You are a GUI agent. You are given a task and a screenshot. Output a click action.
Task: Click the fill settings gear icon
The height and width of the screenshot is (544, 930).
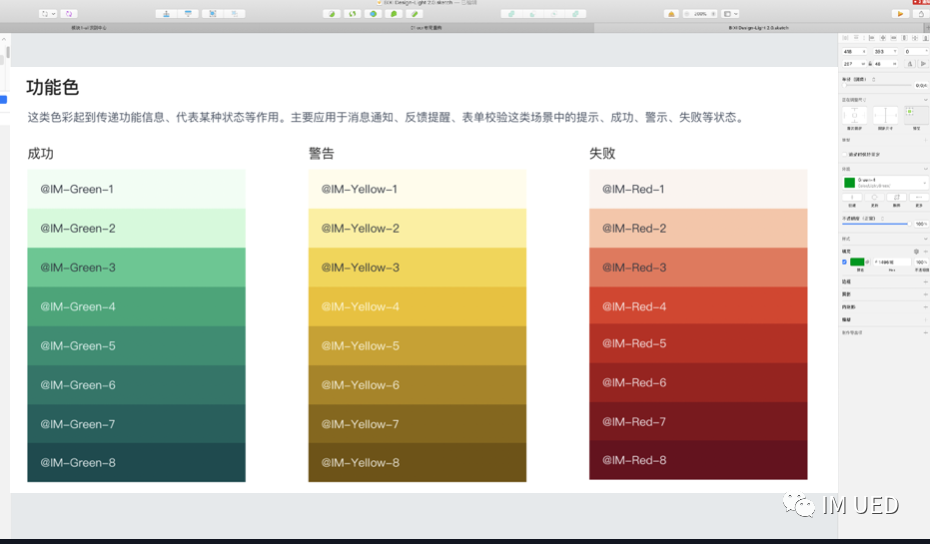[916, 251]
